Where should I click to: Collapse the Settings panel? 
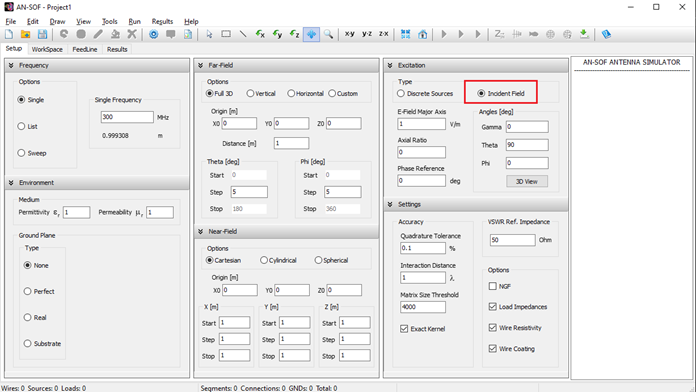[390, 204]
